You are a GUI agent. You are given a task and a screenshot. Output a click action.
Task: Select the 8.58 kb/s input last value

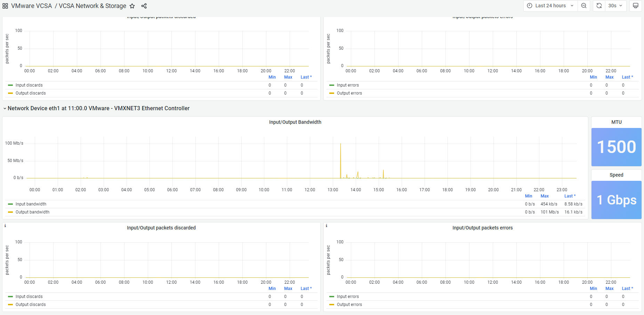coord(573,204)
